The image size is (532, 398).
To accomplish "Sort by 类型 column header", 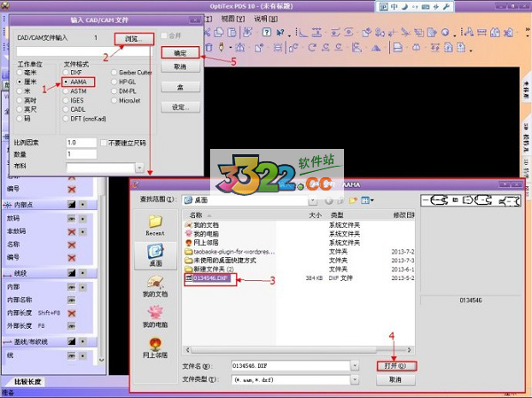I will (x=337, y=215).
